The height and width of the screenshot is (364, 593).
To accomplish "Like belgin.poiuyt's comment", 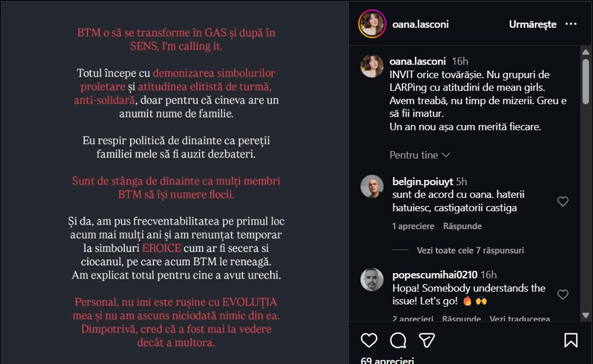I will (562, 201).
